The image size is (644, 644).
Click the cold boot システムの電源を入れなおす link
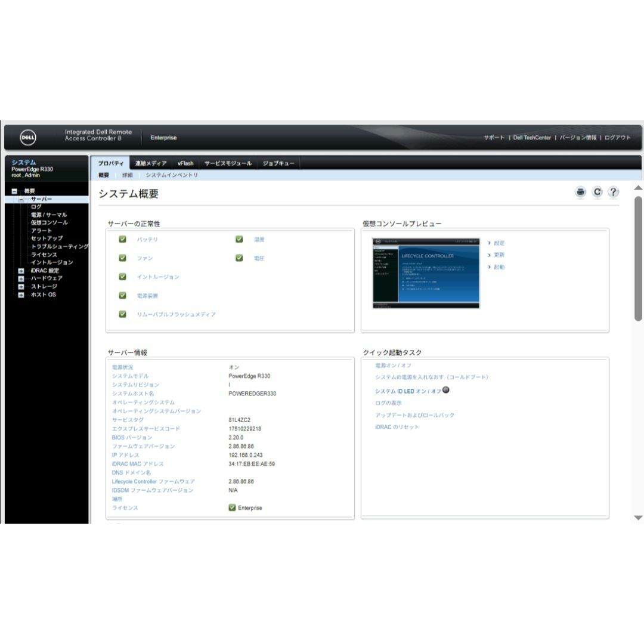[432, 377]
